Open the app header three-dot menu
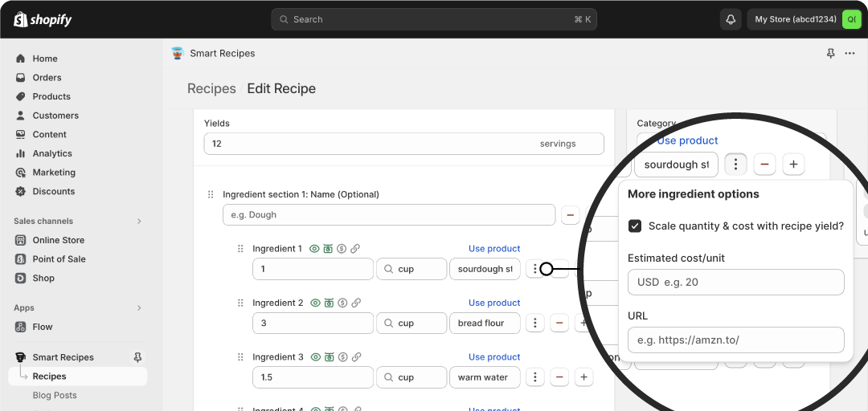The height and width of the screenshot is (411, 868). point(850,54)
